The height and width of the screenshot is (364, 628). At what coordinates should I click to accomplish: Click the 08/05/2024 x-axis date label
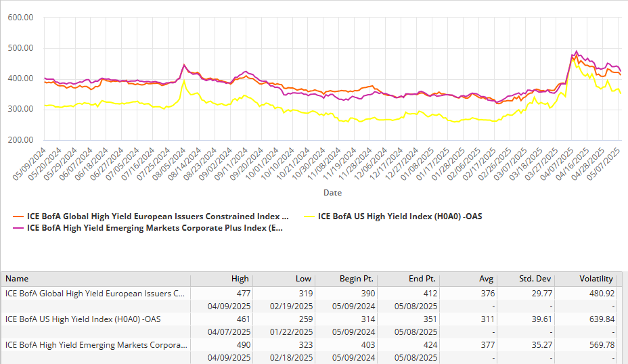tap(169, 164)
